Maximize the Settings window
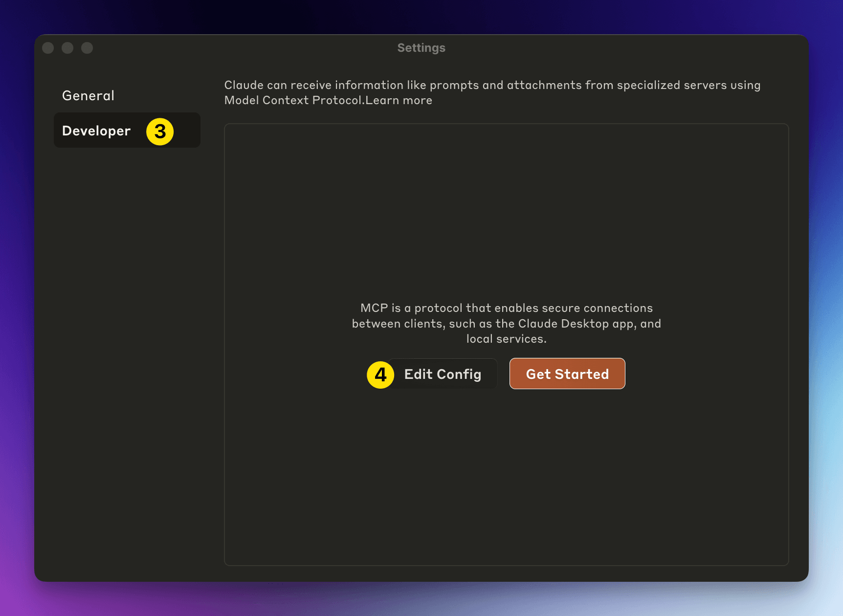This screenshot has height=616, width=843. 87,48
